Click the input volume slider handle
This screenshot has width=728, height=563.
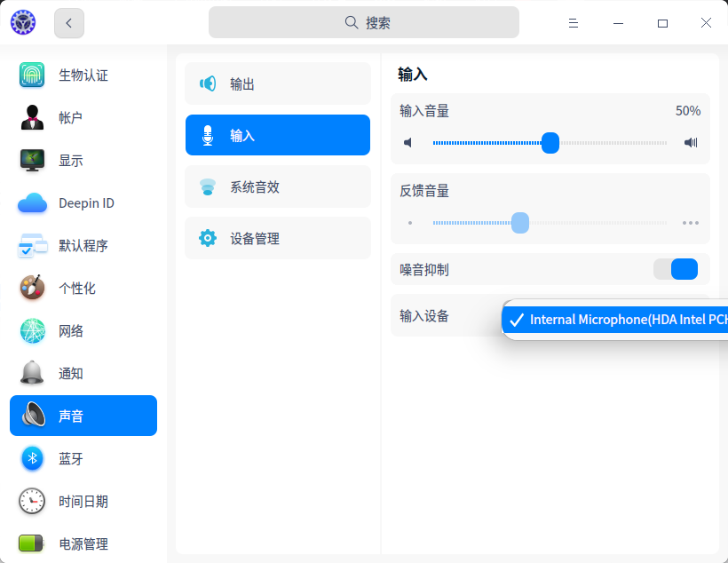tap(550, 142)
